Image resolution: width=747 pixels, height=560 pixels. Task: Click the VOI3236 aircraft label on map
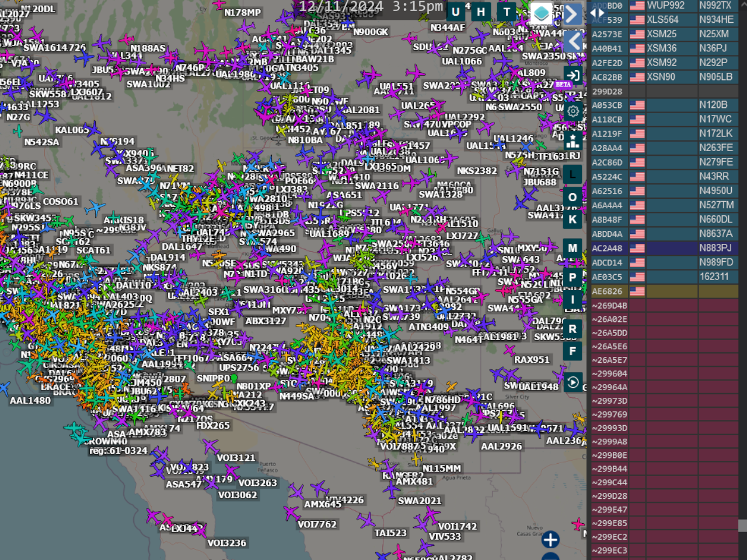227,543
